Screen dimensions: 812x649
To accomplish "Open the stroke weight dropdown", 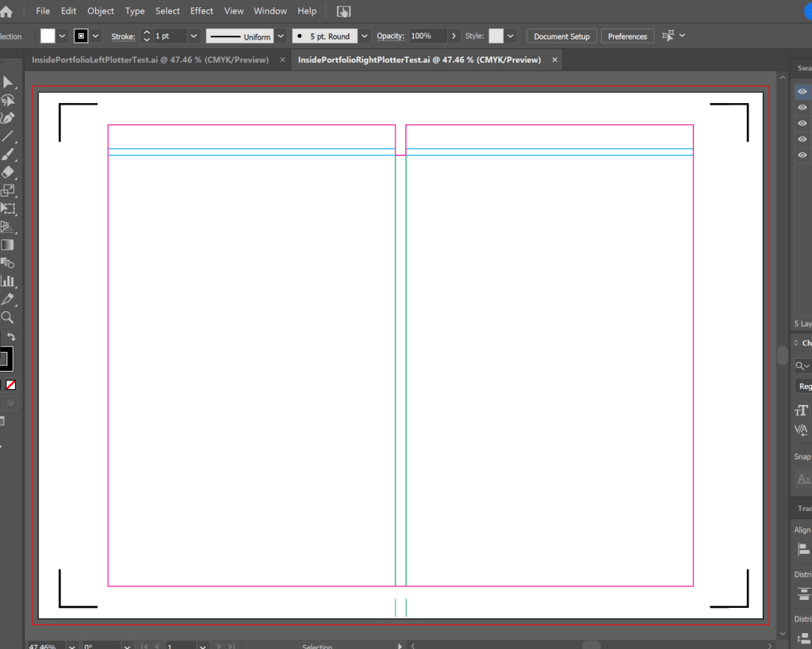I will (x=194, y=36).
